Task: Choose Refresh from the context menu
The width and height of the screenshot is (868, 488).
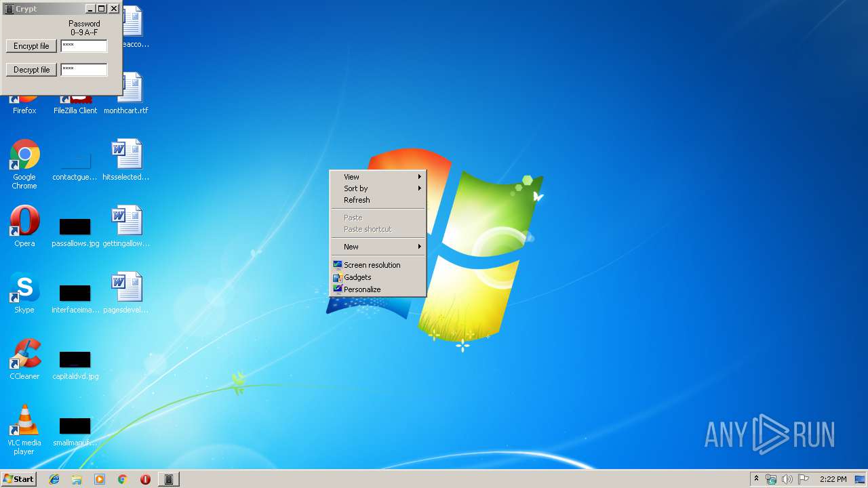Action: click(378, 200)
